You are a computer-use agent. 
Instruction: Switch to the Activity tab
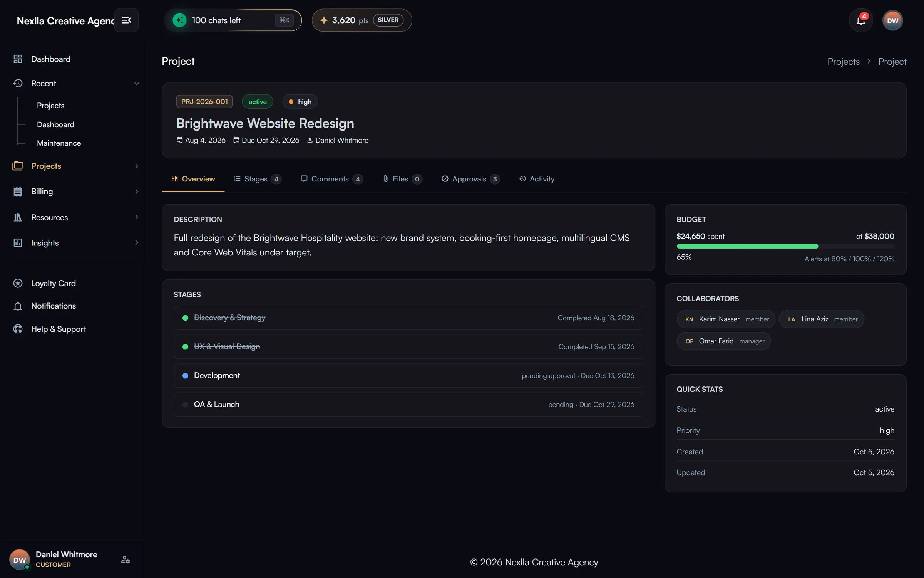pyautogui.click(x=537, y=179)
